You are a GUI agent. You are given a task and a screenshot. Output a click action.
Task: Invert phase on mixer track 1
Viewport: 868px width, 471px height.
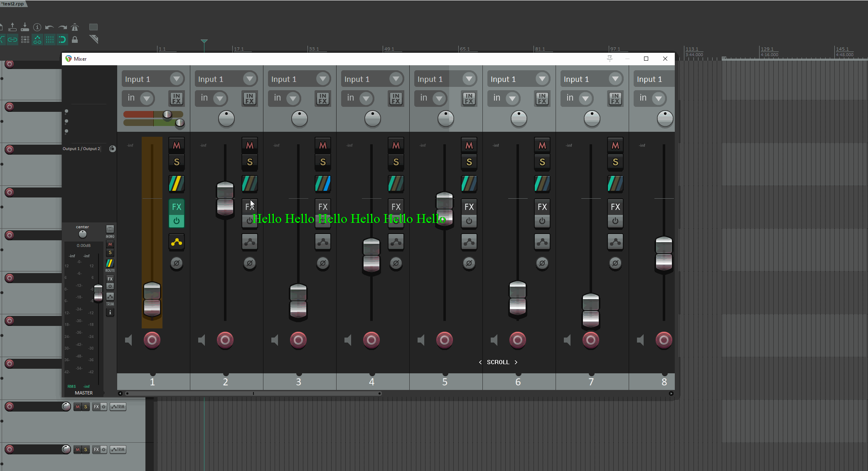[177, 263]
